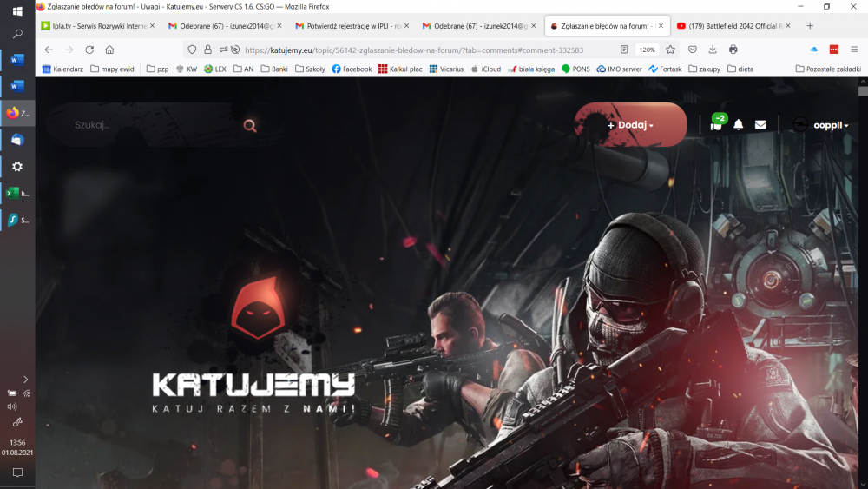Open the Vicarius bookmark
This screenshot has height=489, width=868.
446,69
